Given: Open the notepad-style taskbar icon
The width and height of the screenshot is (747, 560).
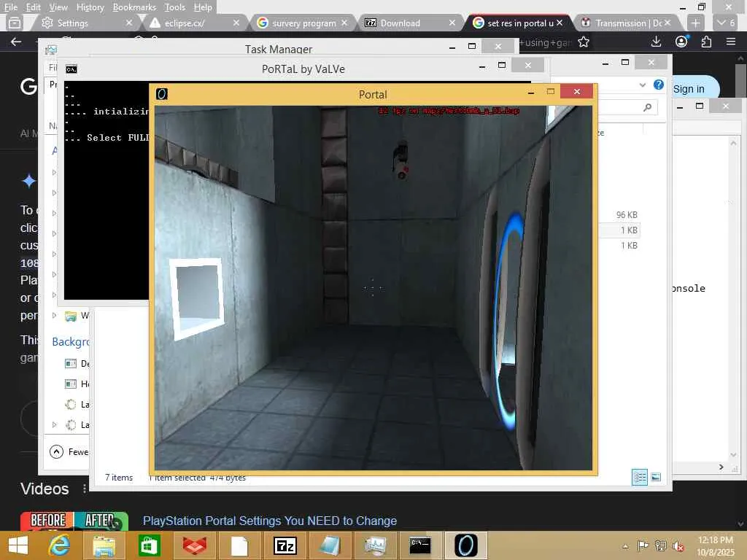Looking at the screenshot, I should 330,545.
